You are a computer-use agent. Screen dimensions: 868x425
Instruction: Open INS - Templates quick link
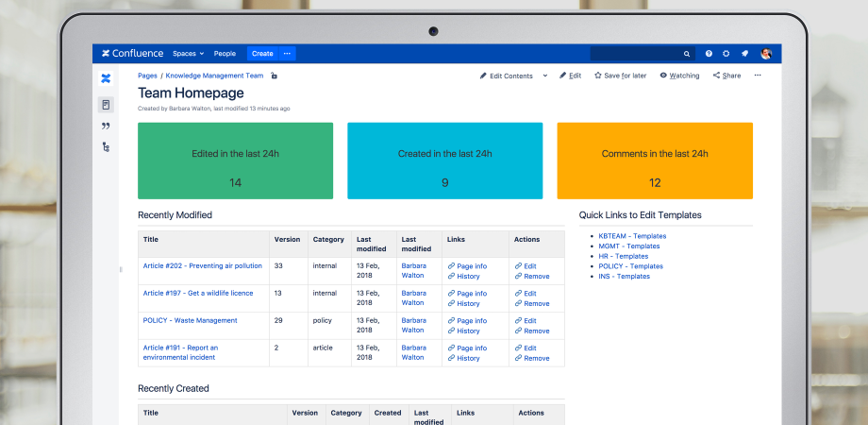pyautogui.click(x=624, y=276)
